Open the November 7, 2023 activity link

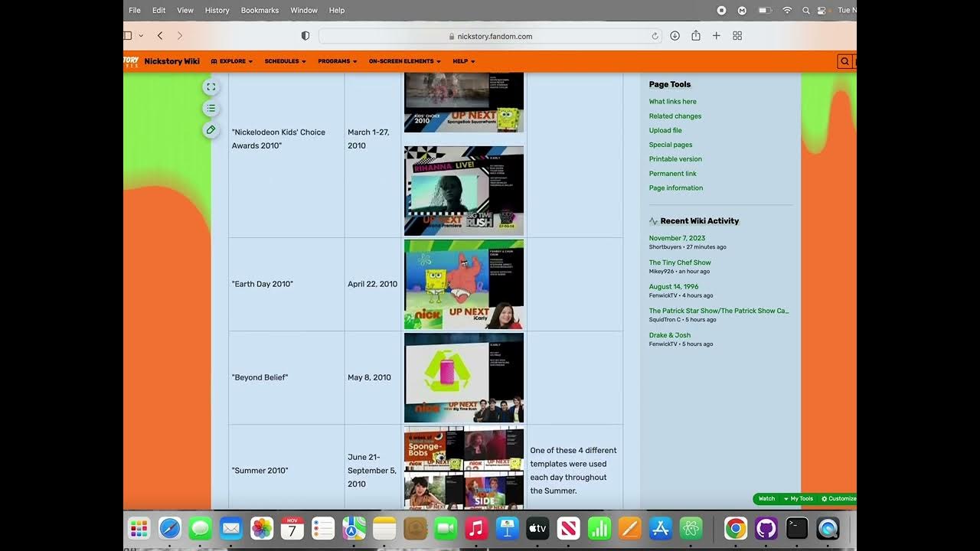point(677,238)
